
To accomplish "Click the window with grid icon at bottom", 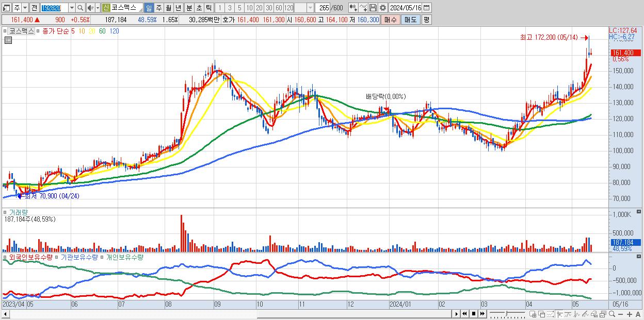I will click(533, 314).
